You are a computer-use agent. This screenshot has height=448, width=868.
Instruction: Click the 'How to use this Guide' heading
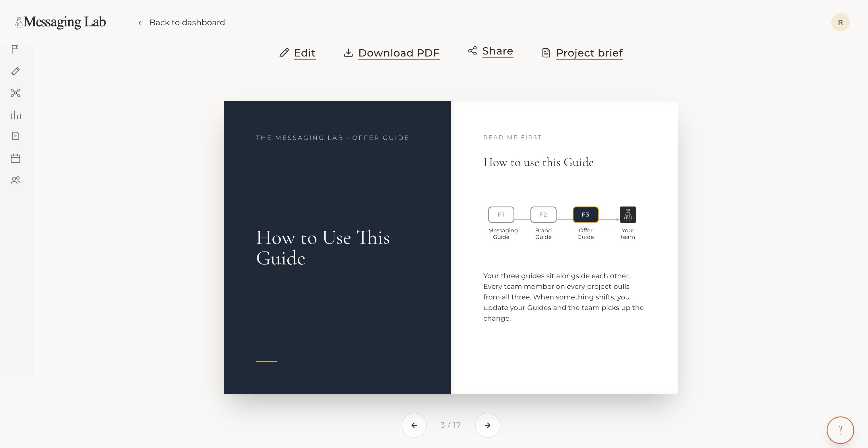tap(538, 163)
